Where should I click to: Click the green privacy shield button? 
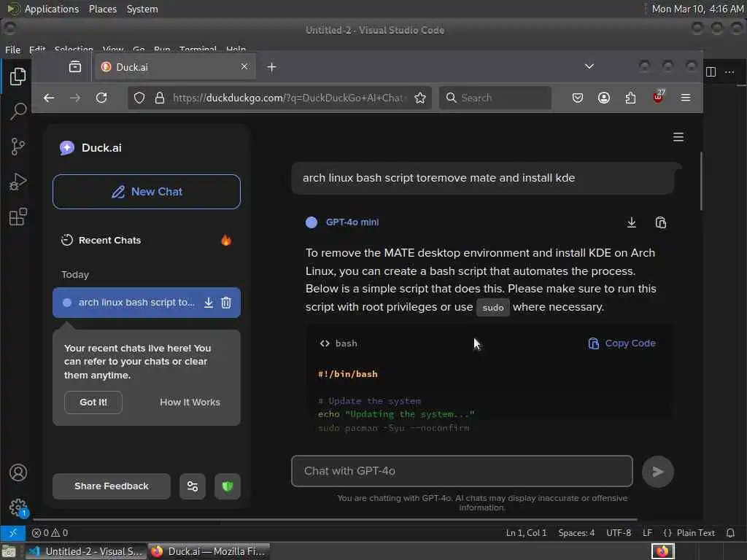pyautogui.click(x=228, y=486)
